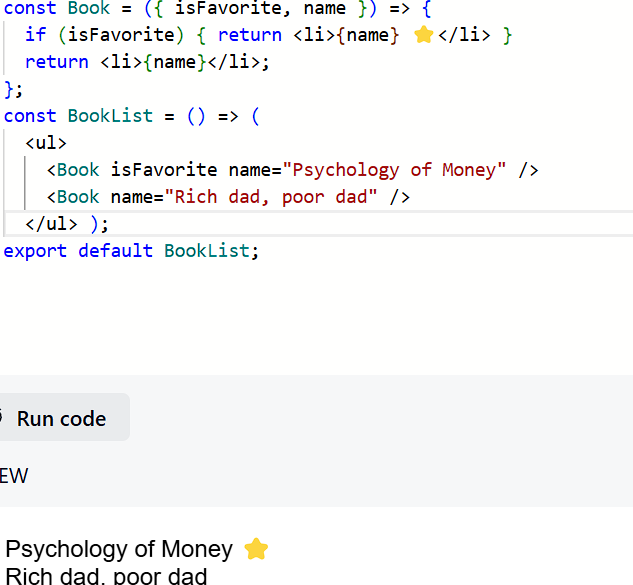
Task: Click the closing </ul> ); line
Action: 67,224
